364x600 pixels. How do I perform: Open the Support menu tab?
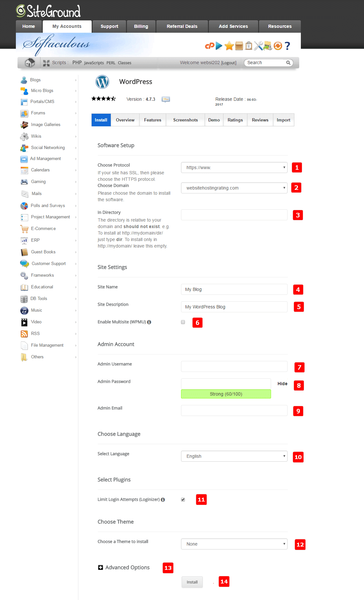(x=109, y=26)
